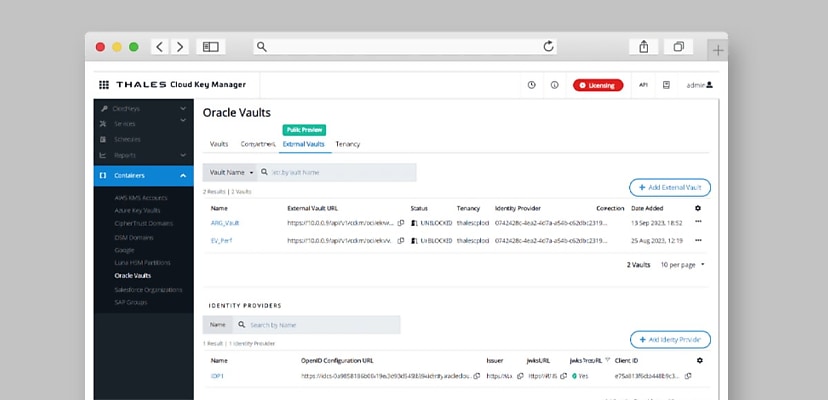This screenshot has width=828, height=400.
Task: Click the Date Added column header
Action: (647, 208)
